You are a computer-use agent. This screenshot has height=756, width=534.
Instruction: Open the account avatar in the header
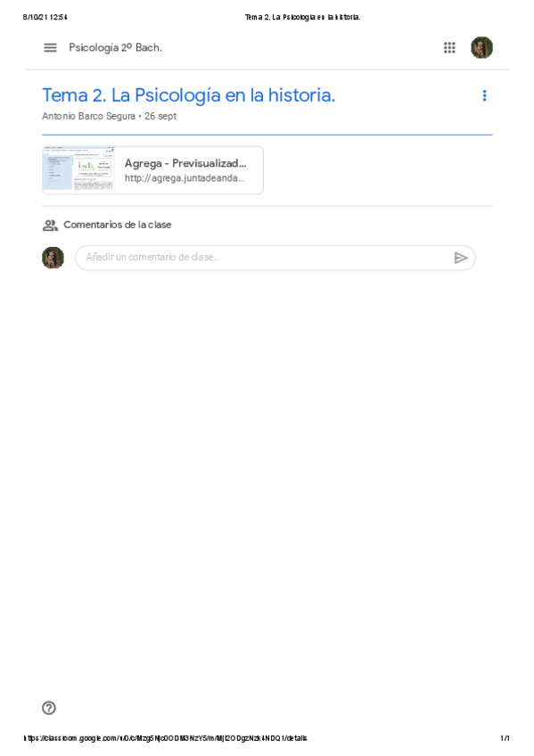481,48
